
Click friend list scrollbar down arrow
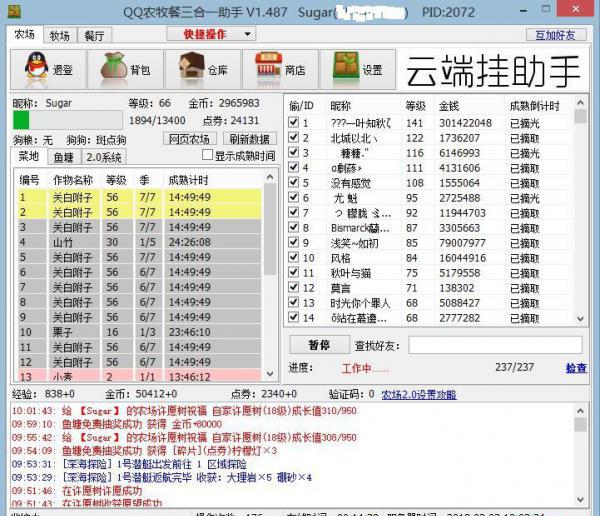click(x=580, y=318)
